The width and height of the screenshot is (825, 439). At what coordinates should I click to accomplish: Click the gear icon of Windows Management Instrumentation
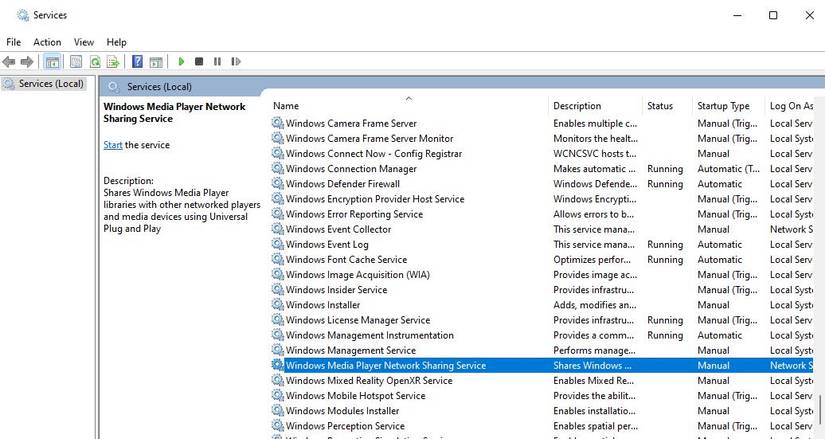tap(277, 335)
